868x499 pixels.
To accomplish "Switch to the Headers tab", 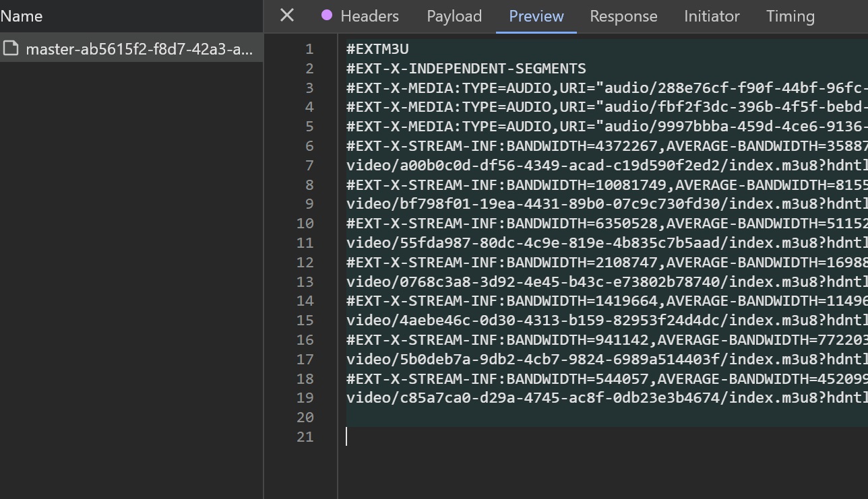I will coord(369,16).
